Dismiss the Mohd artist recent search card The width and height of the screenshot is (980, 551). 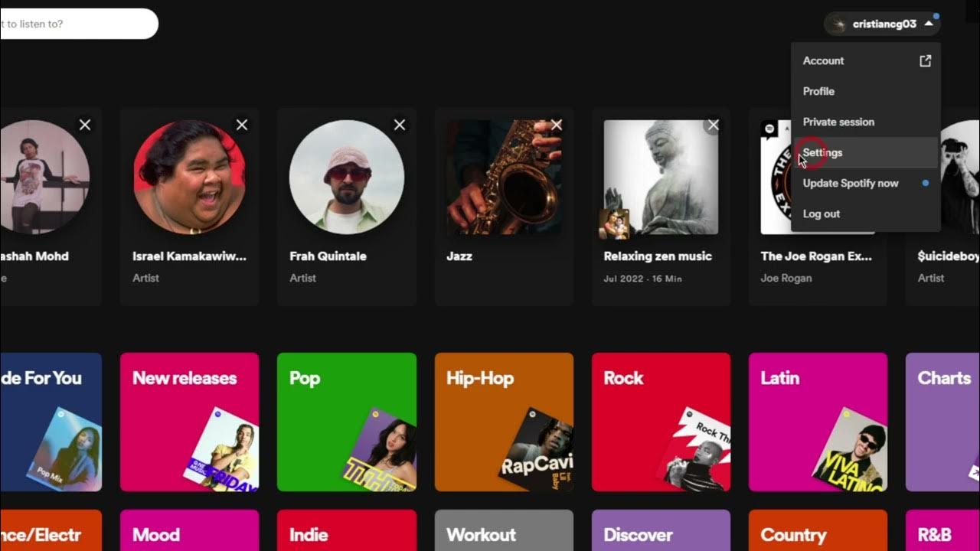point(85,125)
